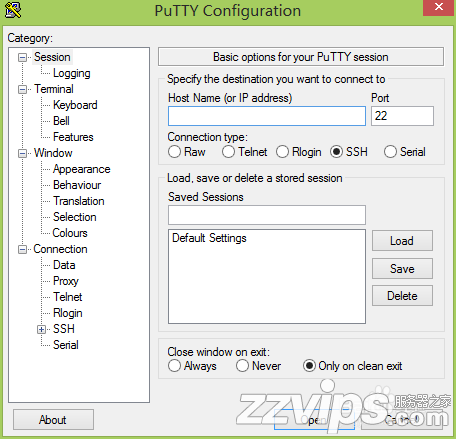Choose Telnet as connection type

(228, 152)
